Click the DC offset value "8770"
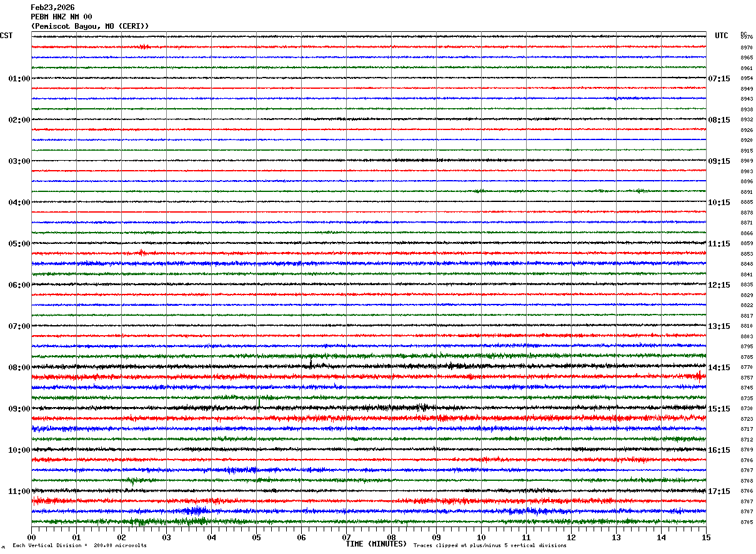Viewport: 756px width, 554px height. [x=747, y=368]
